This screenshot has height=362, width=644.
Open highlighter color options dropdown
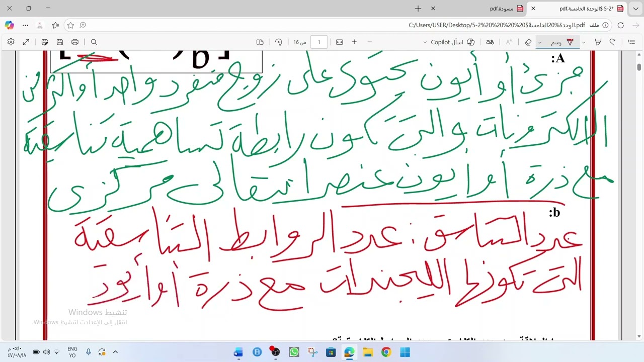click(x=584, y=42)
